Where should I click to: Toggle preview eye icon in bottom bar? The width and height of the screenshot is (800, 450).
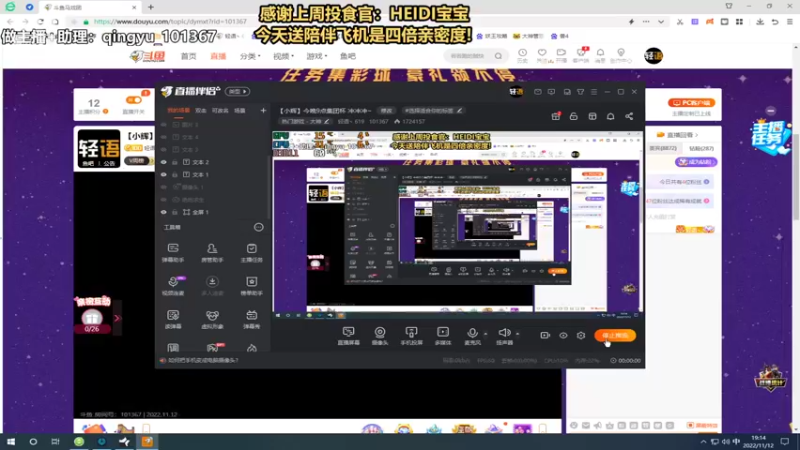tap(563, 335)
